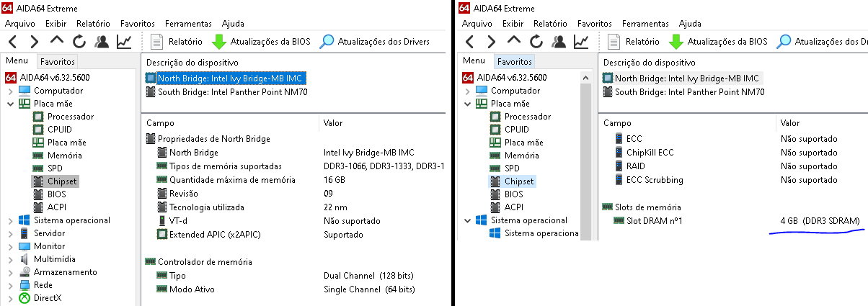This screenshot has height=306, width=868.
Task: Select SPD in left window tree
Action: click(55, 168)
